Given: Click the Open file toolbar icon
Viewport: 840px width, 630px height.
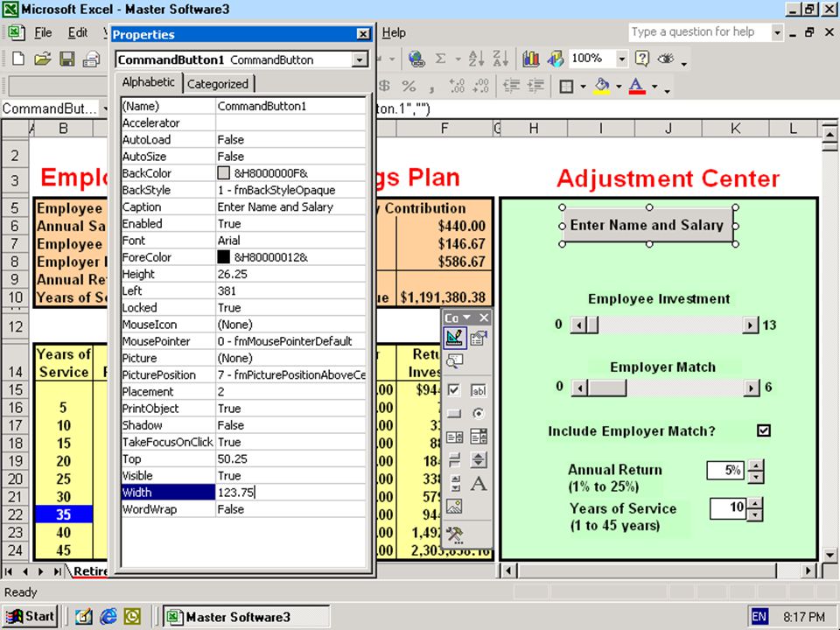Looking at the screenshot, I should click(x=43, y=59).
